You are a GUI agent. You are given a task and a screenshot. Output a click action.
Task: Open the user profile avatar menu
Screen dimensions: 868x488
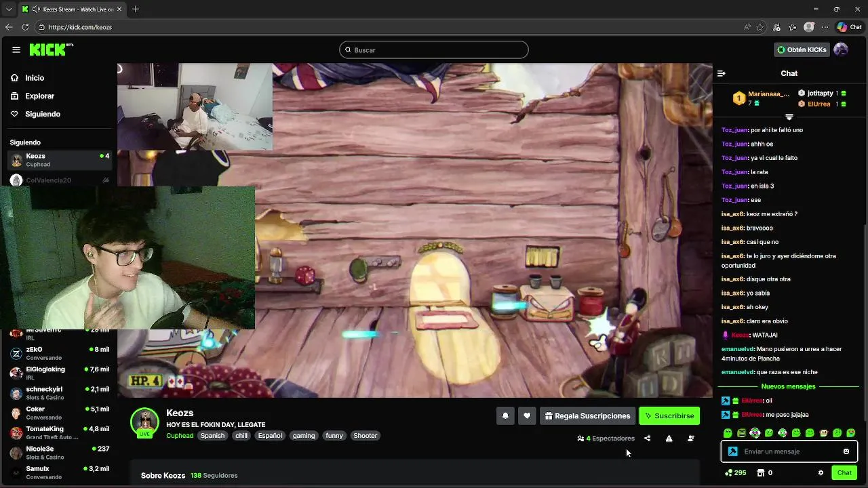841,49
